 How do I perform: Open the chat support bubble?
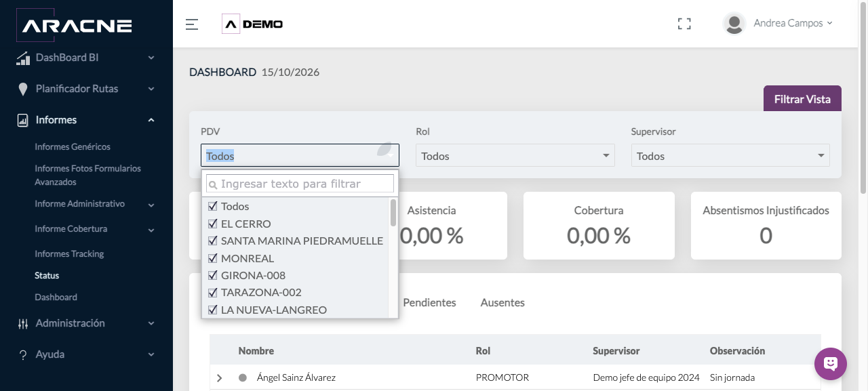point(831,364)
